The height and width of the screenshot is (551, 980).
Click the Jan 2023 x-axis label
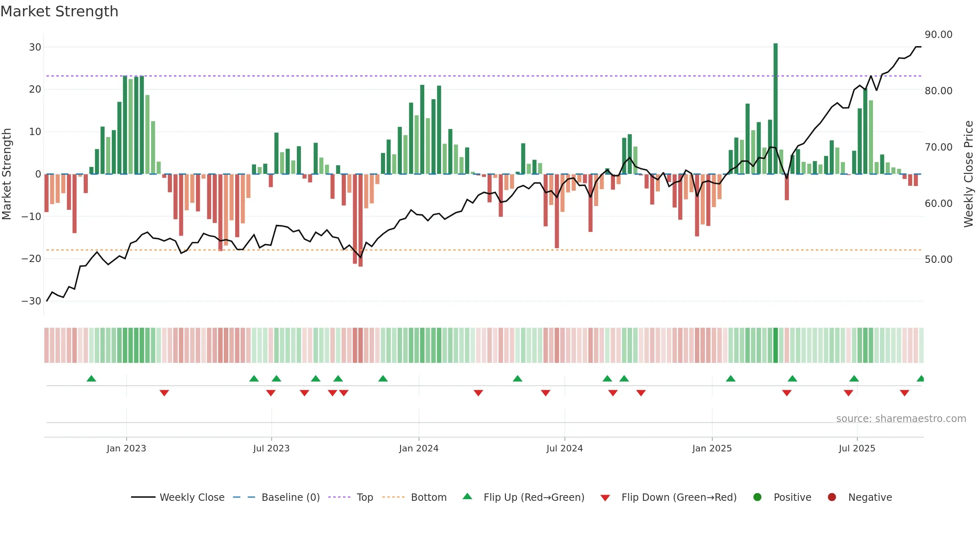click(x=126, y=448)
